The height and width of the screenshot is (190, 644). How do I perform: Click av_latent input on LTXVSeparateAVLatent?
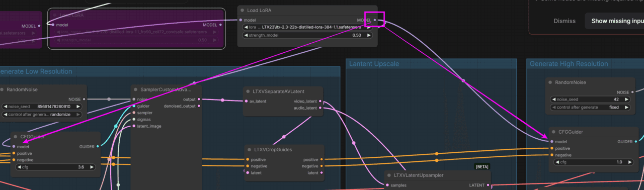click(246, 101)
